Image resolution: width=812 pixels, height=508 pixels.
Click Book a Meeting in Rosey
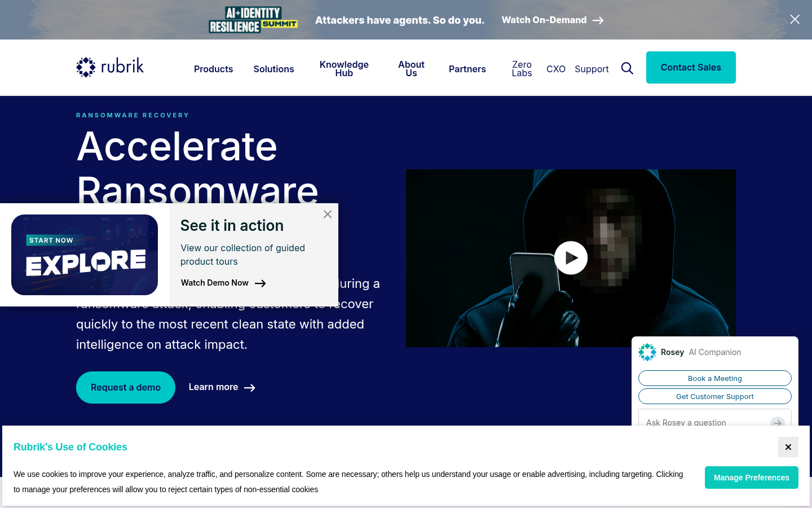pyautogui.click(x=715, y=378)
